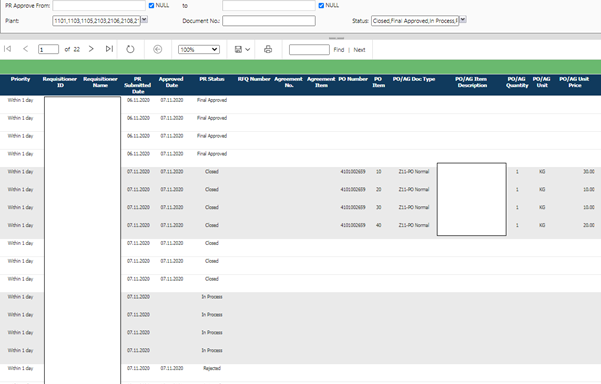Click the PO item value 20
This screenshot has width=601, height=384.
click(x=379, y=190)
